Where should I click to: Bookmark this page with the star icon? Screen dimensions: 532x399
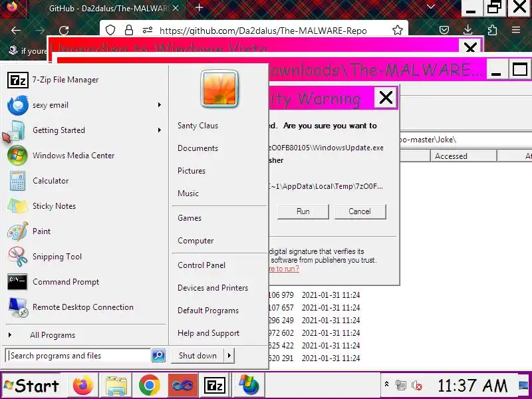[397, 31]
